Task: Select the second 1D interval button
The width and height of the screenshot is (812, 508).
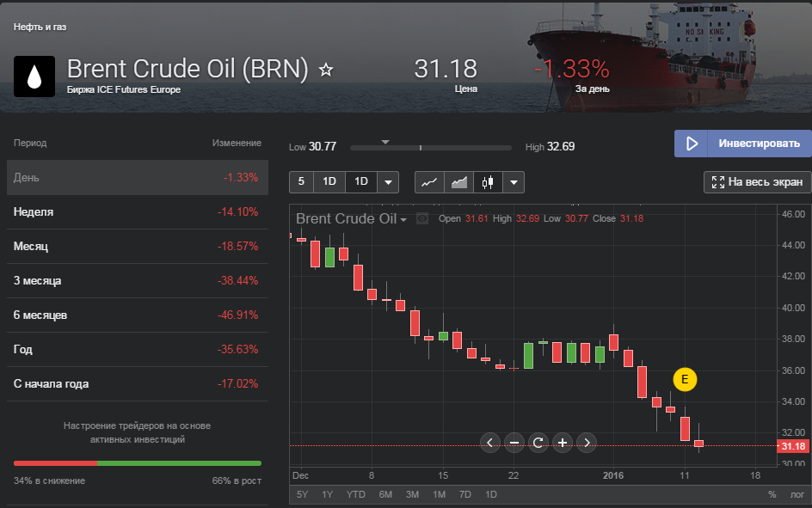Action: coord(361,182)
